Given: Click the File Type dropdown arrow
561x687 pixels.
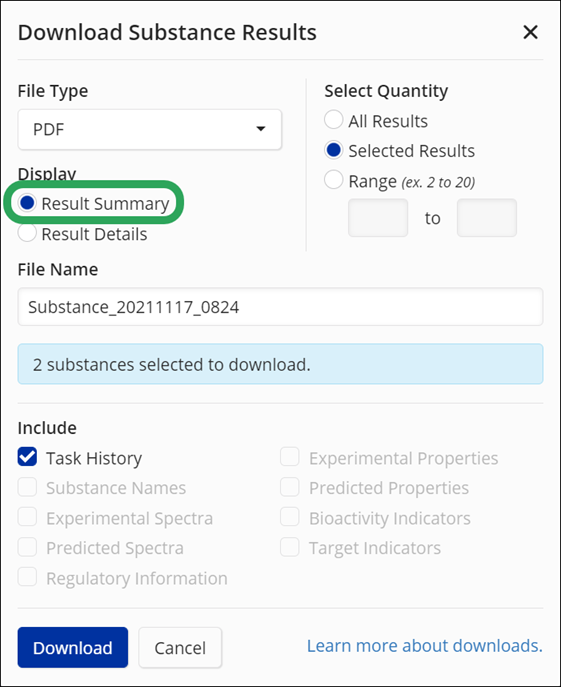Looking at the screenshot, I should [261, 129].
